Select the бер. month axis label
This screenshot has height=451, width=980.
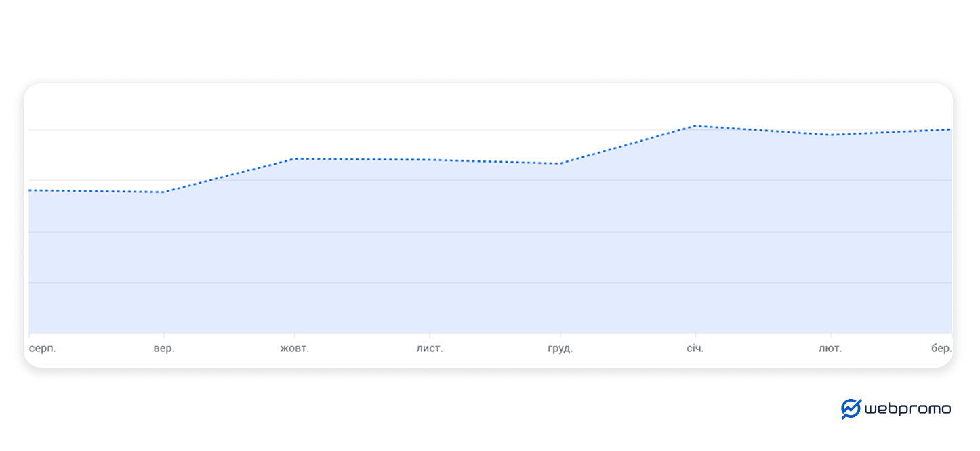click(941, 349)
